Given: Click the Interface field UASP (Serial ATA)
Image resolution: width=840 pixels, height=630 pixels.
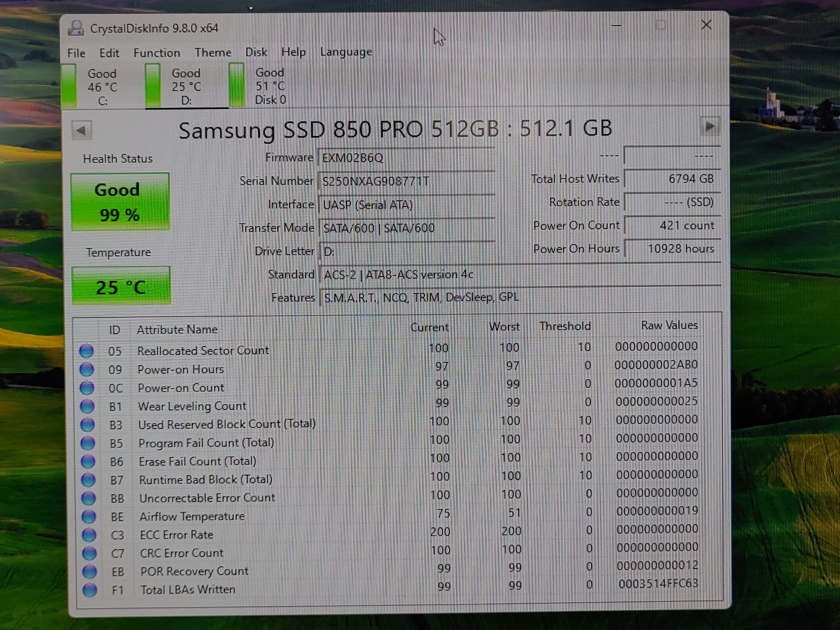Looking at the screenshot, I should pos(407,205).
